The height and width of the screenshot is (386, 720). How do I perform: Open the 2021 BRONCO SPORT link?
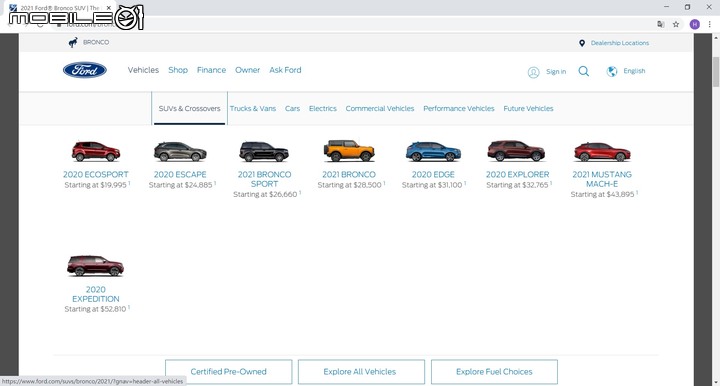(264, 179)
